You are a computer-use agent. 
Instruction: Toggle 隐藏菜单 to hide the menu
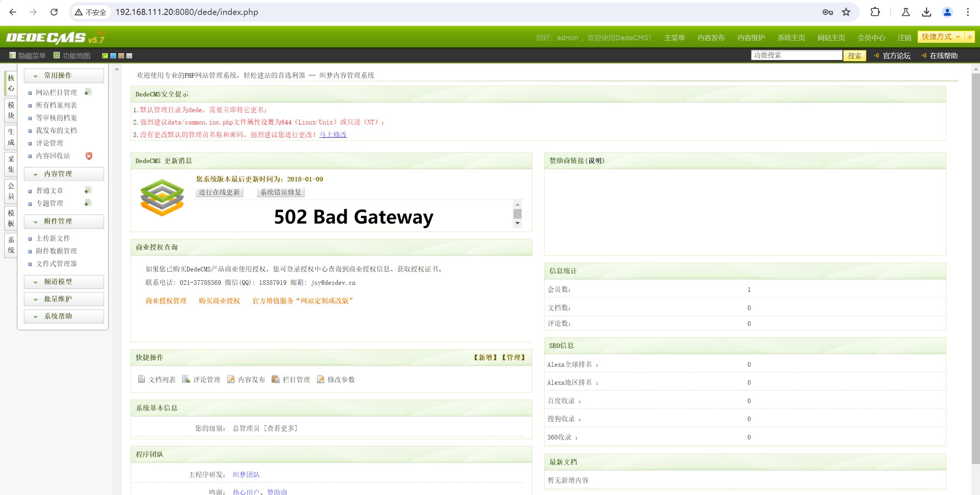tap(28, 56)
